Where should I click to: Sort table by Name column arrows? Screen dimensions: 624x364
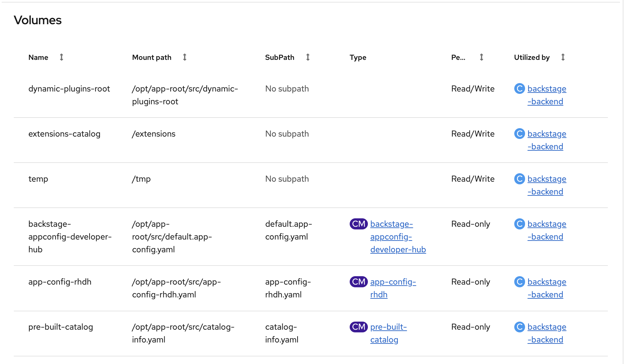(61, 57)
